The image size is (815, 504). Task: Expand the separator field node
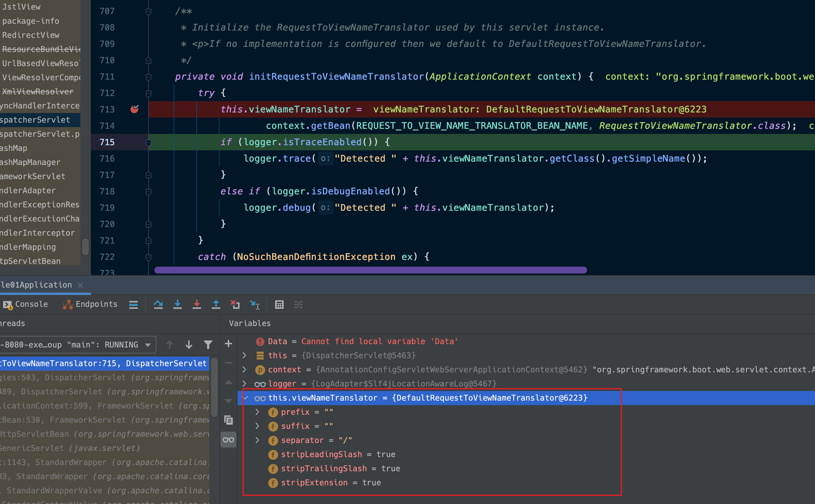click(257, 440)
